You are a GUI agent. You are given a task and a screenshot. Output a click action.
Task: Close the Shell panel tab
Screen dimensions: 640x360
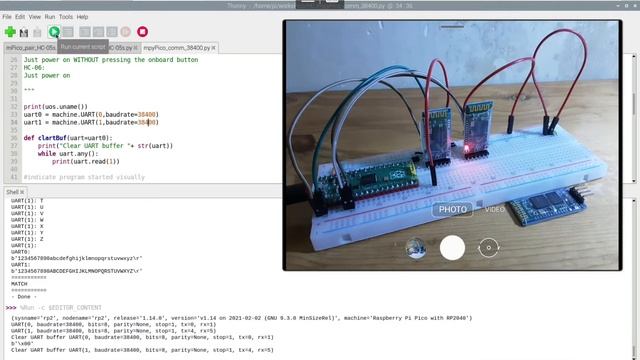[22, 192]
